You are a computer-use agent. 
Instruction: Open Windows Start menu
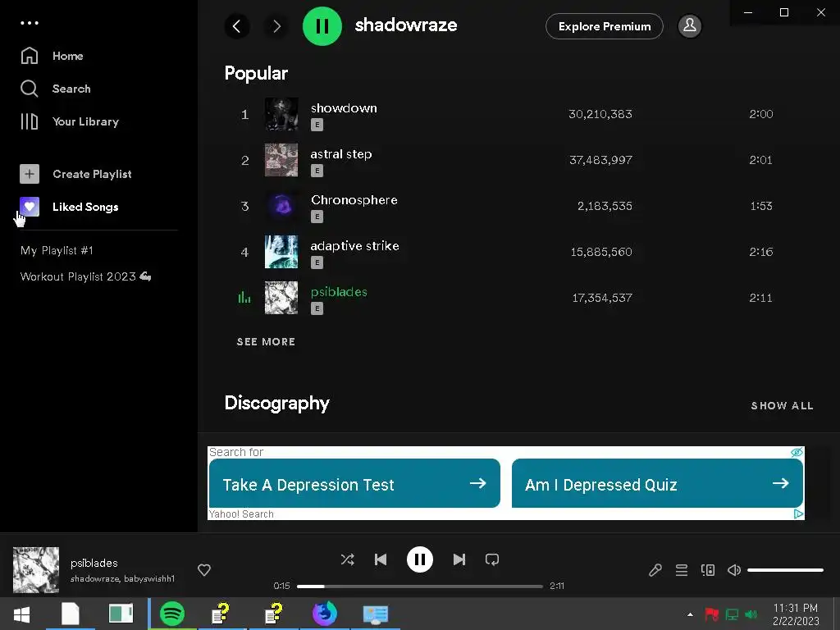[21, 614]
